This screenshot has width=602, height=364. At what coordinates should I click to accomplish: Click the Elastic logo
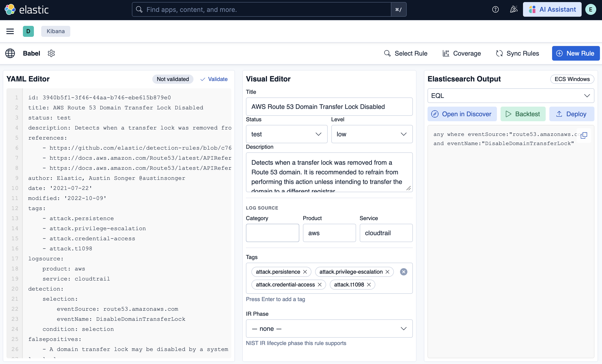(27, 10)
